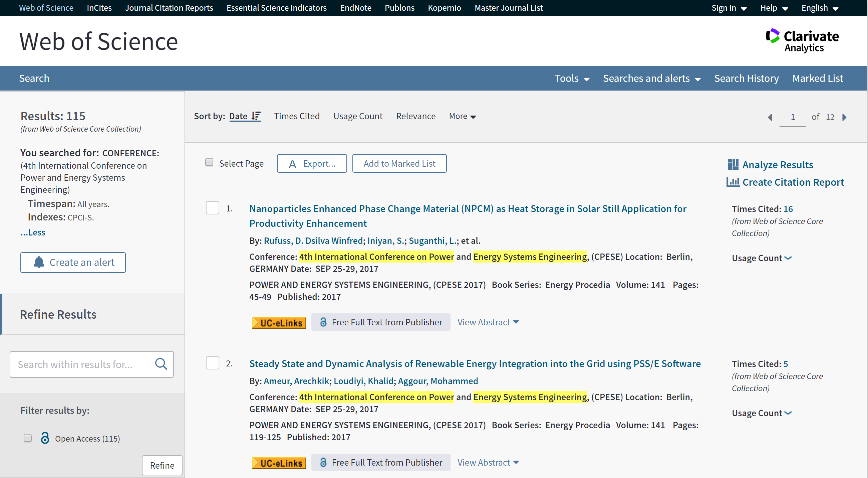Expand View Abstract for result 1
The height and width of the screenshot is (478, 868).
(x=488, y=322)
